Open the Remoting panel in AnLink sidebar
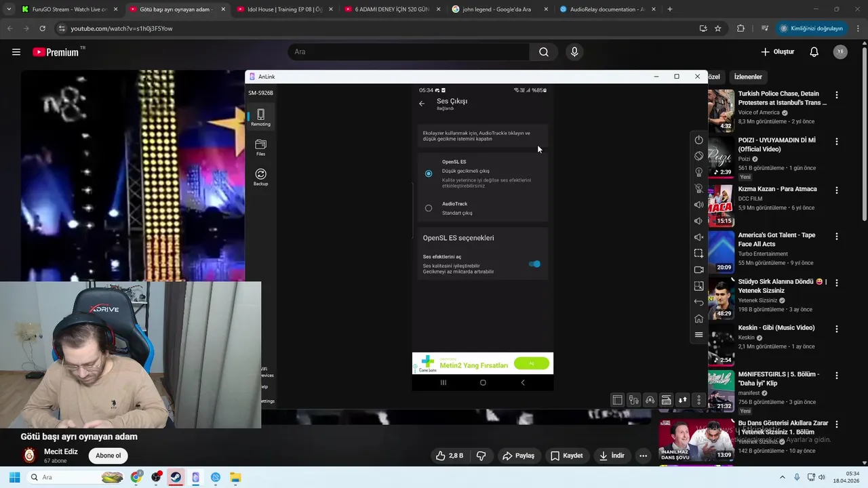Viewport: 868px width, 488px height. pos(260,117)
